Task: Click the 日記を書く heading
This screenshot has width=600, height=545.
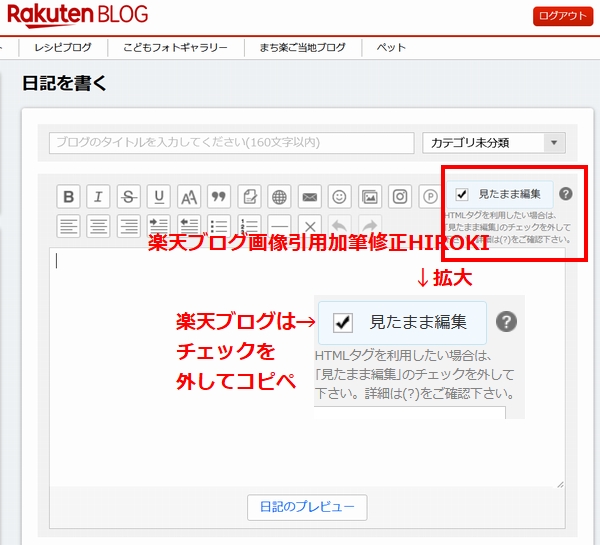Action: pyautogui.click(x=64, y=83)
